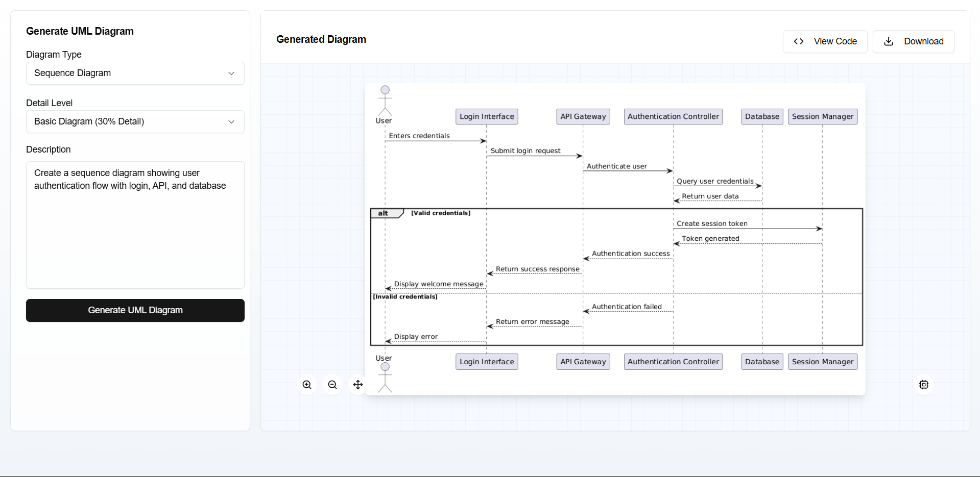Expand the Sequence Diagram selector chevron

coord(231,73)
